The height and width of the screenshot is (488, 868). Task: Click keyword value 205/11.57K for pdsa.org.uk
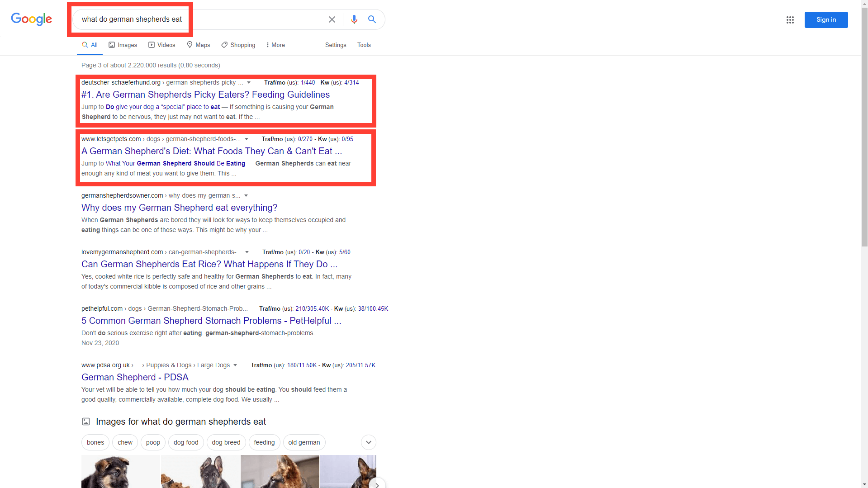tap(360, 365)
